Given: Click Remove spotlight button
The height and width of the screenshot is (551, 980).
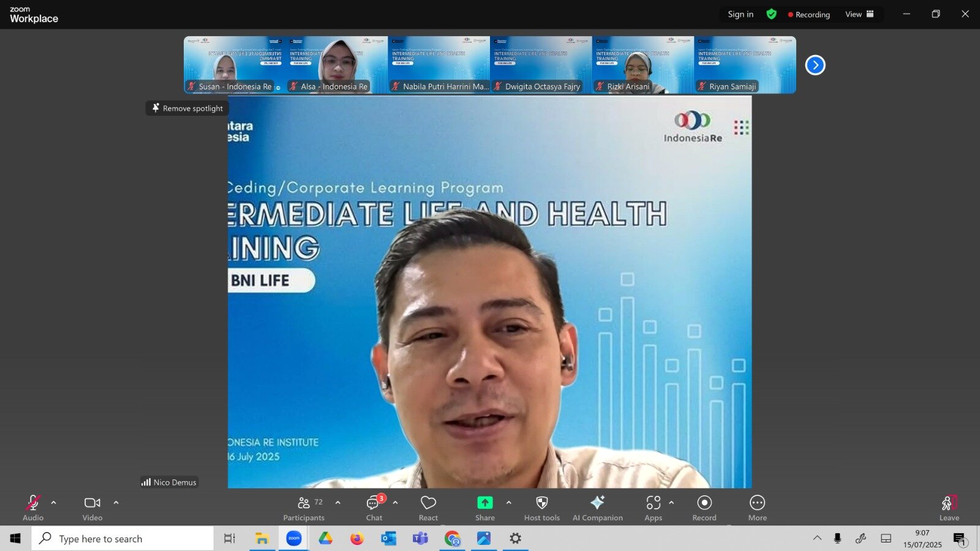Looking at the screenshot, I should coord(187,108).
